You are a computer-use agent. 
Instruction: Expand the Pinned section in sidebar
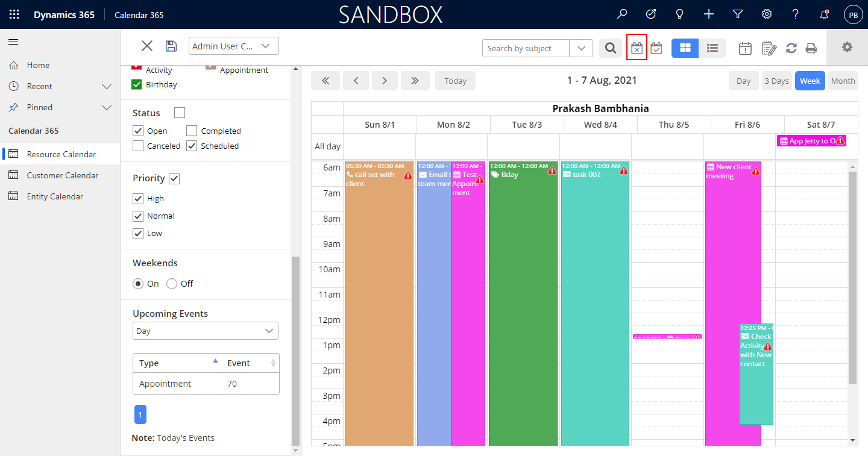[107, 107]
